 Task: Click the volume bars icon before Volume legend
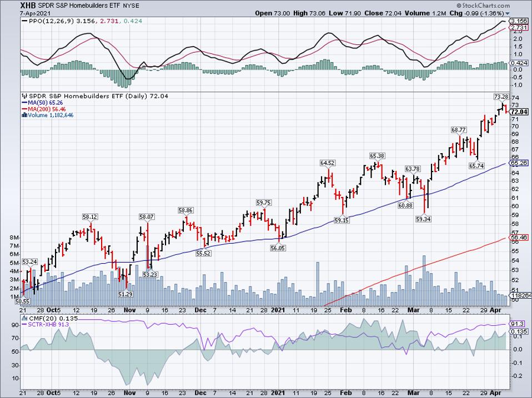24,115
